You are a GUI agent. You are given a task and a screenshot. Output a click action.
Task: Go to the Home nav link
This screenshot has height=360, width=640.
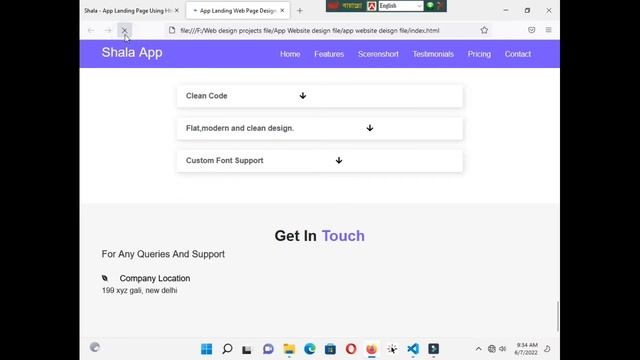click(290, 54)
